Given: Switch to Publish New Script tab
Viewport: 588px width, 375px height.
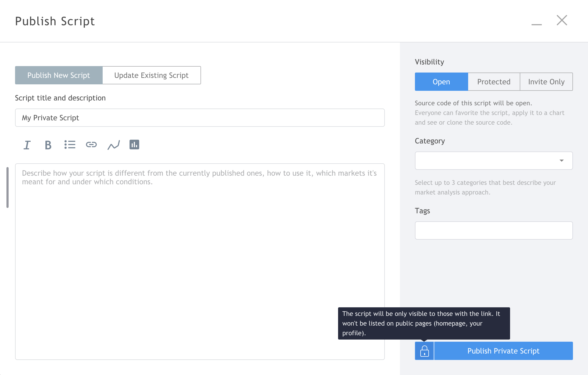Looking at the screenshot, I should point(59,75).
